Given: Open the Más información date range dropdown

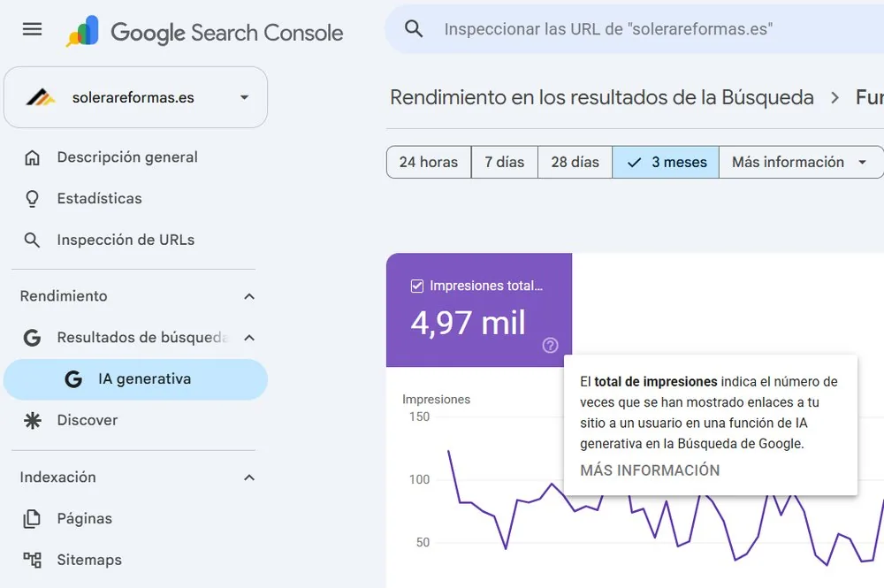Looking at the screenshot, I should pyautogui.click(x=801, y=163).
